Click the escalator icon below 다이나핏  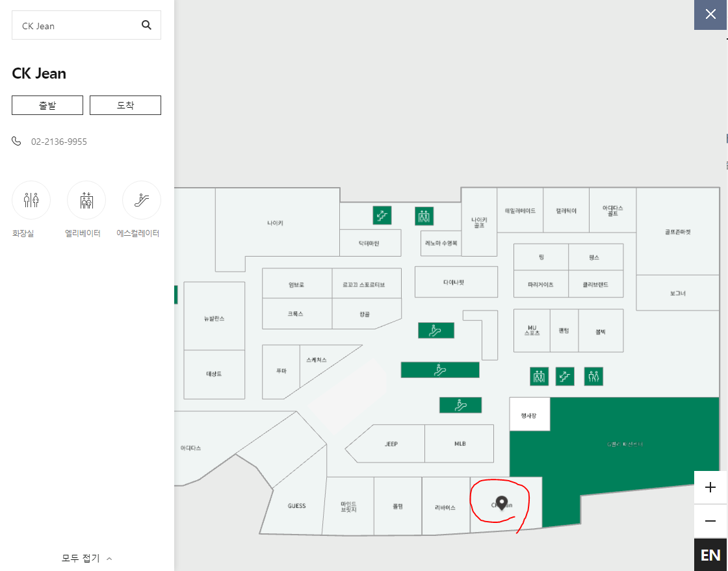click(436, 330)
